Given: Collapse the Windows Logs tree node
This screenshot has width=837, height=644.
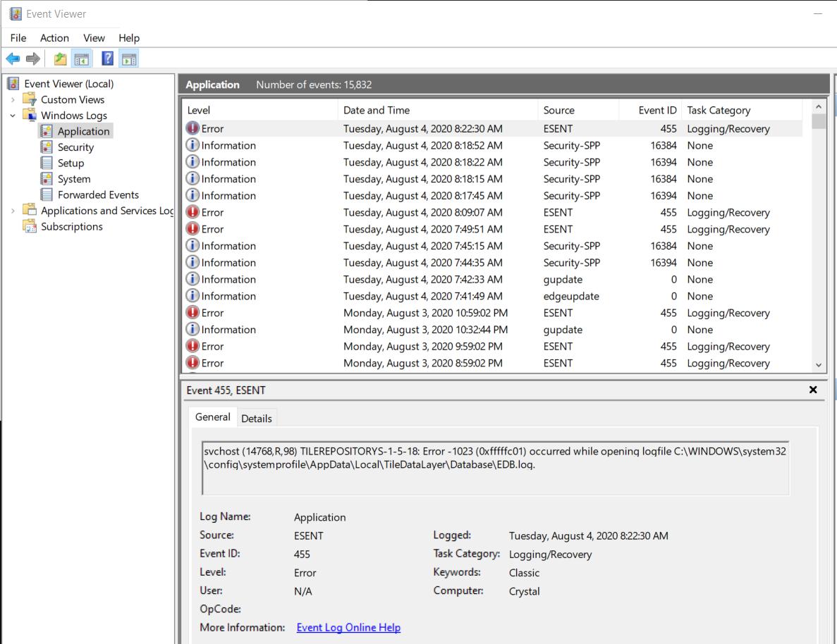Looking at the screenshot, I should pyautogui.click(x=13, y=116).
